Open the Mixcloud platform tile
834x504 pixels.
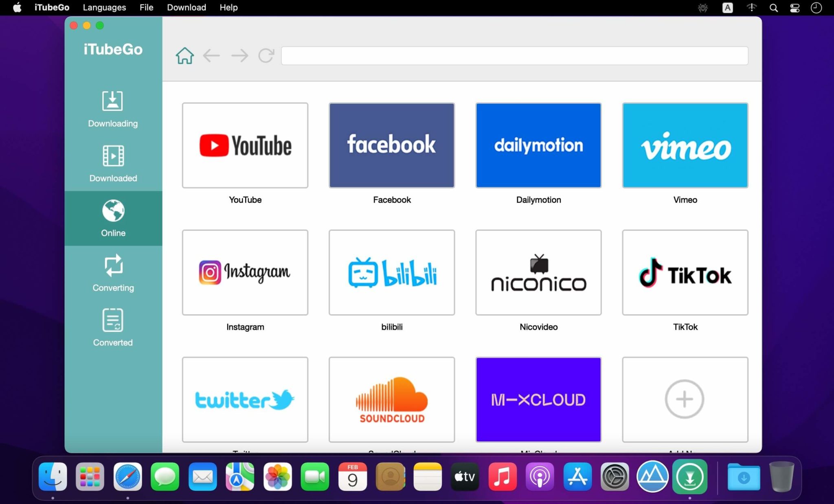pyautogui.click(x=538, y=399)
